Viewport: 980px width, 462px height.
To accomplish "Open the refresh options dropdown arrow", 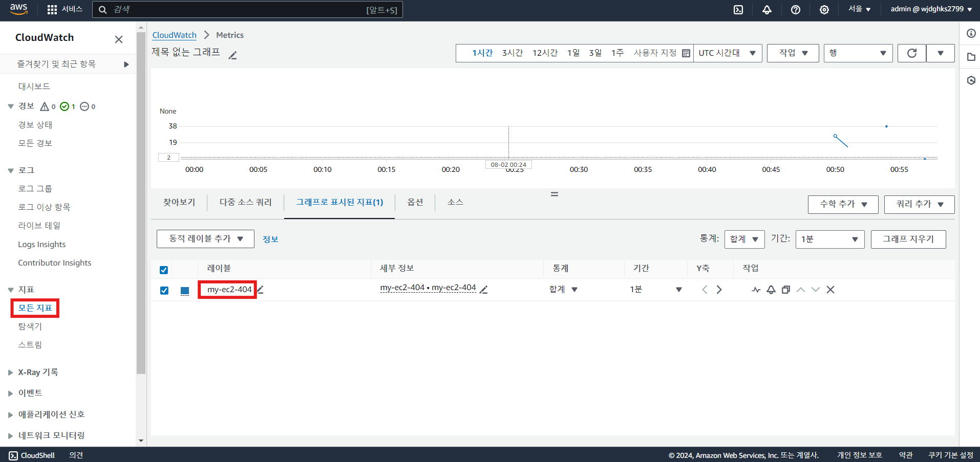I will click(x=941, y=53).
